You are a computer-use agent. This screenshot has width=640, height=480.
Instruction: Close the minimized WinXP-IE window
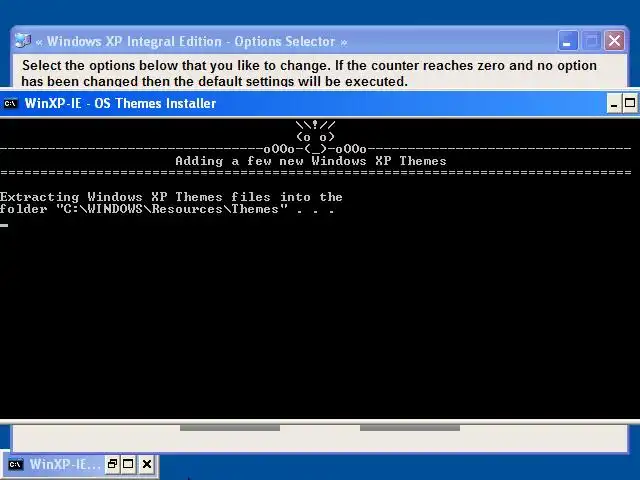click(x=147, y=464)
